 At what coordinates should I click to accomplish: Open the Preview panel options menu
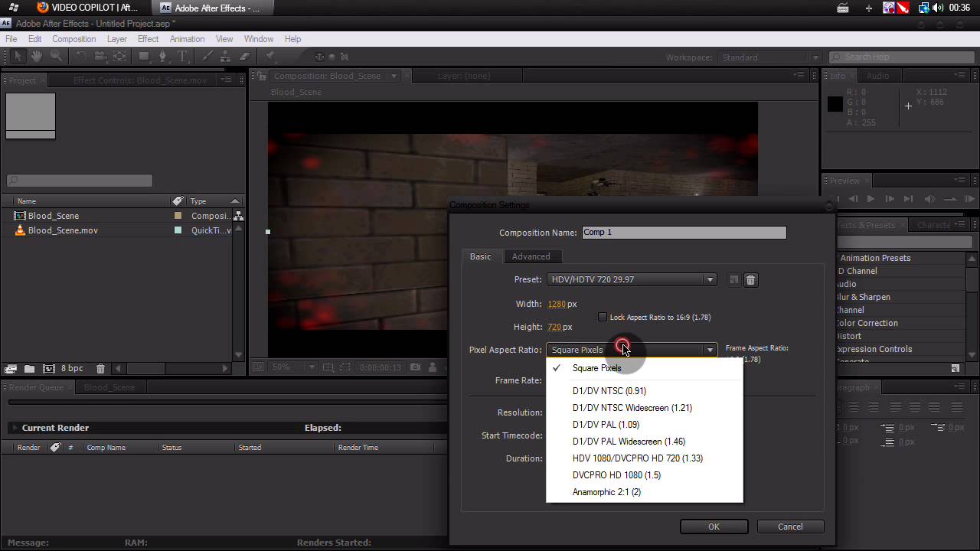click(x=961, y=180)
